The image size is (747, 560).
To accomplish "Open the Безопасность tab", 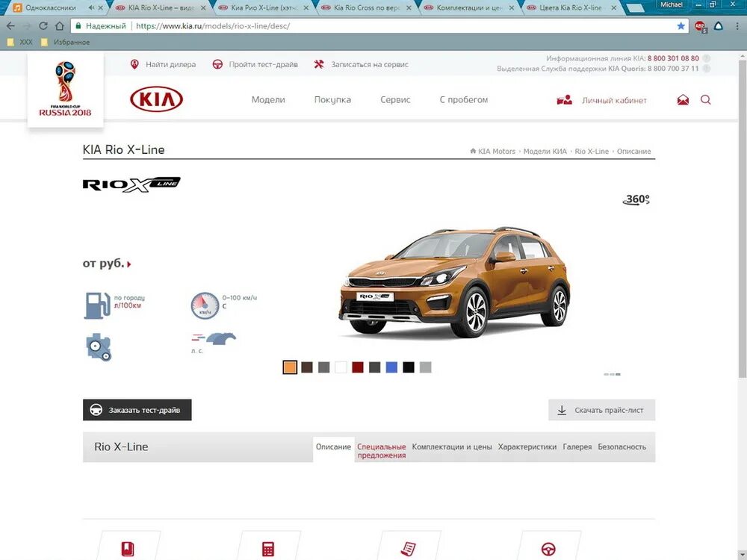I will pyautogui.click(x=622, y=447).
